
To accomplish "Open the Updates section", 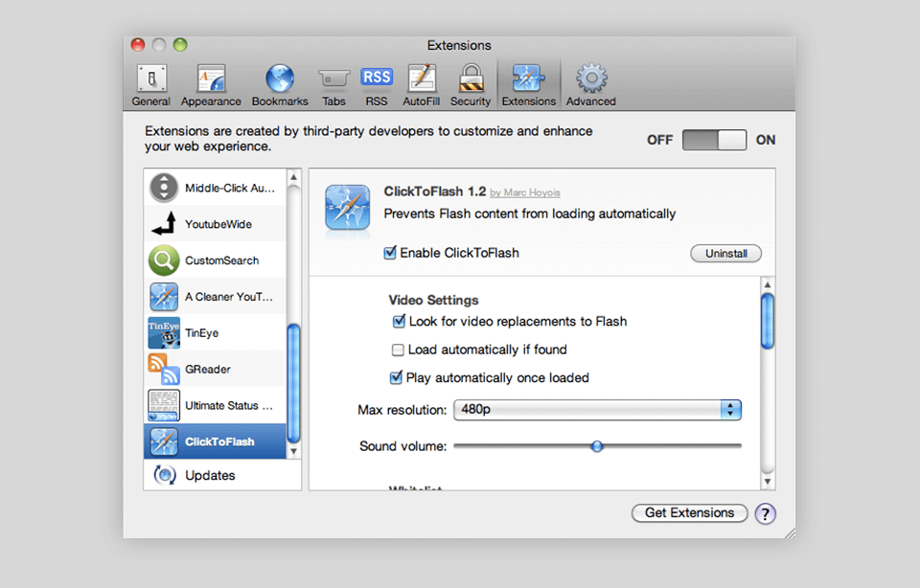I will click(222, 475).
